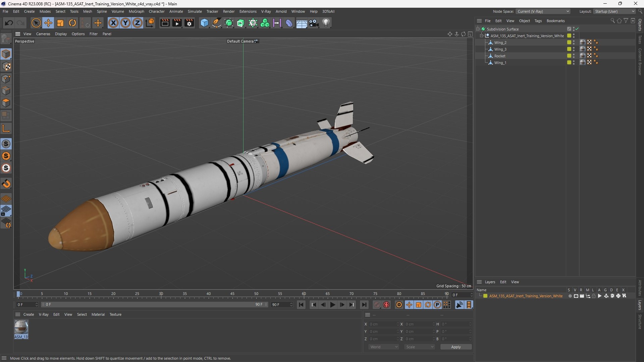The image size is (644, 362).
Task: Click Record Active Objects keyframe button
Action: coord(377,305)
